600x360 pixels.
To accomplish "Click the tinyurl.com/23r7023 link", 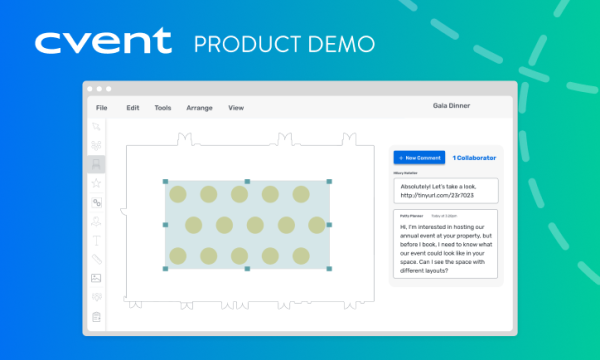I will [x=437, y=195].
